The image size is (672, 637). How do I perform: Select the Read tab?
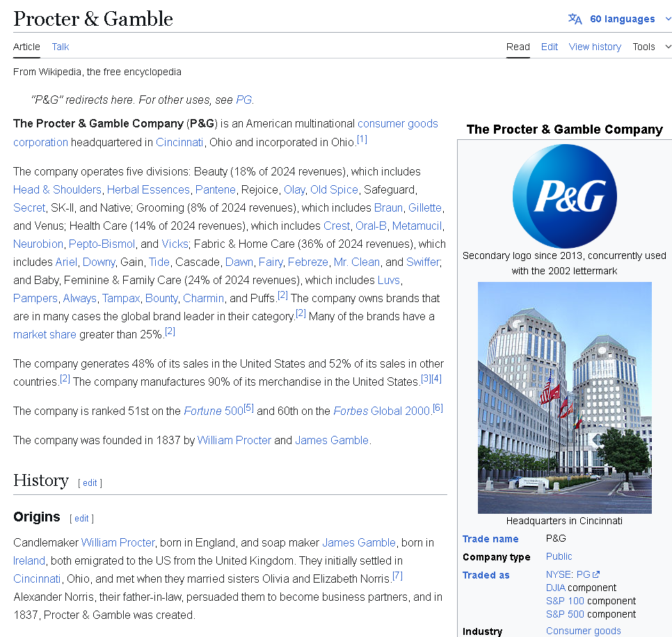click(x=518, y=47)
